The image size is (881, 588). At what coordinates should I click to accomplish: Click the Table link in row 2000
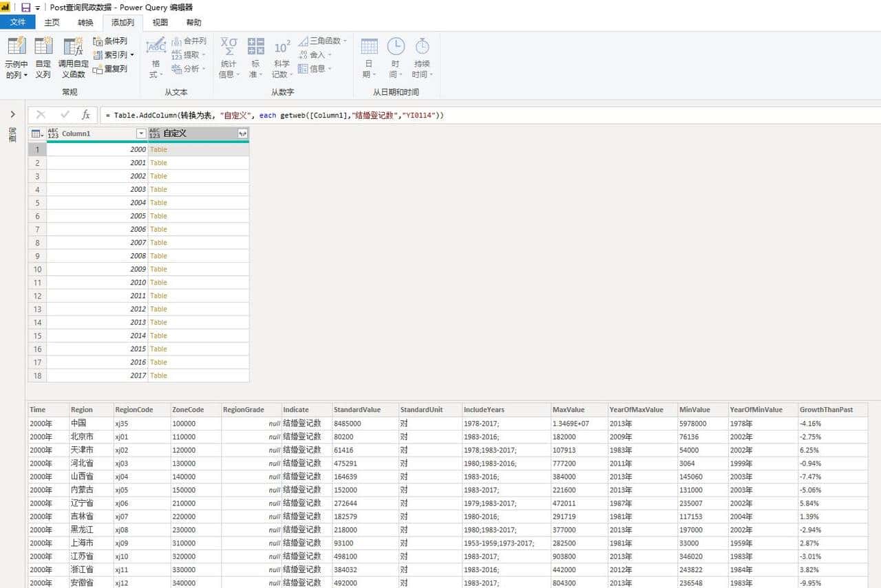(x=158, y=149)
